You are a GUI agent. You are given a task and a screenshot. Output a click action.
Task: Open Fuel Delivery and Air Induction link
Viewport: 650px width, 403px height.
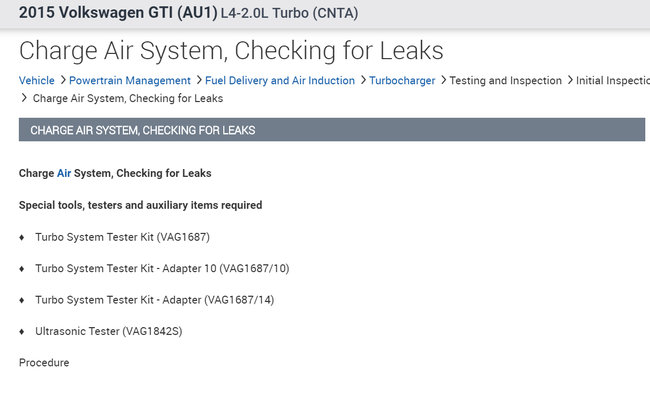[280, 81]
